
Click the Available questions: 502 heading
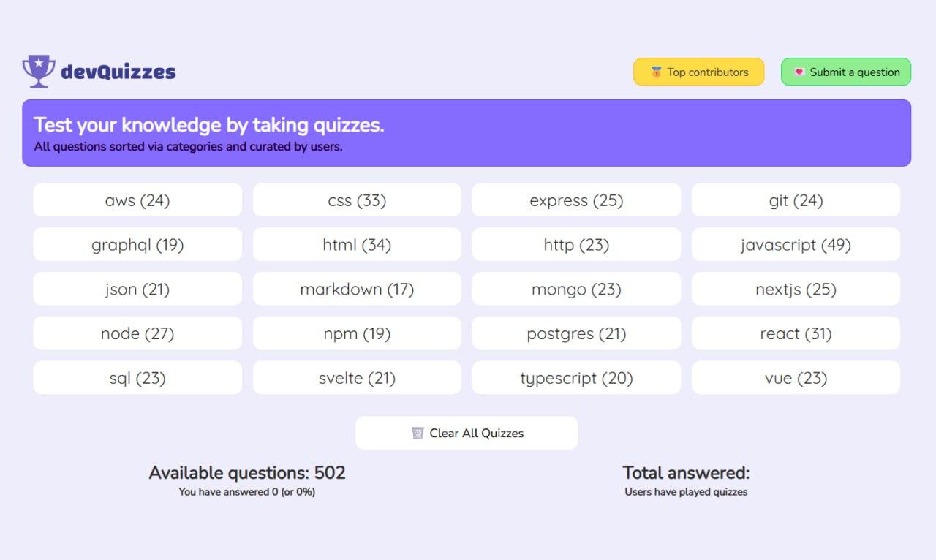[247, 473]
